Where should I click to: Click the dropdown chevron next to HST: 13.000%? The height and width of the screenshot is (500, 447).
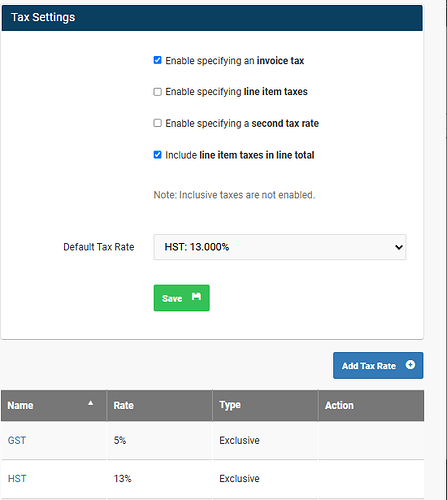[399, 247]
